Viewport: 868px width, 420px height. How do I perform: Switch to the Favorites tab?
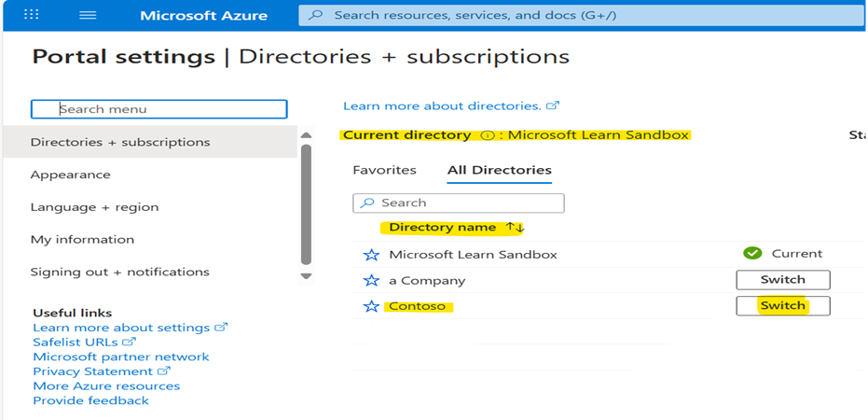coord(384,170)
